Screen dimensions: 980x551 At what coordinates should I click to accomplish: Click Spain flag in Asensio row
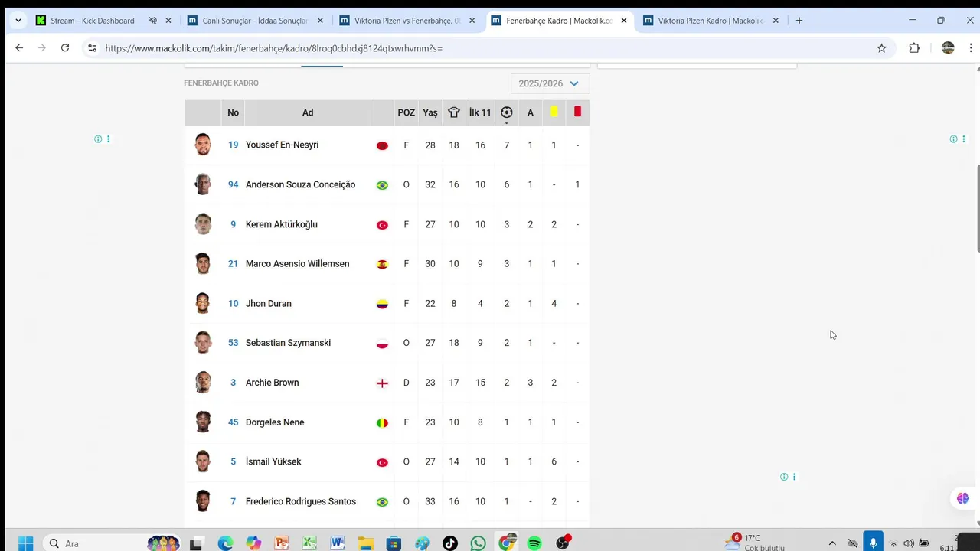pyautogui.click(x=382, y=264)
